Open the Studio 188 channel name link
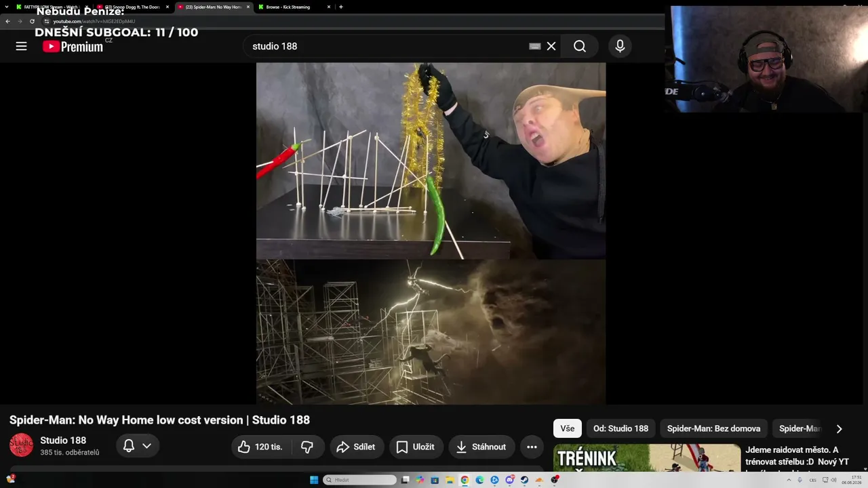Screen dimensions: 868x488 pos(63,441)
